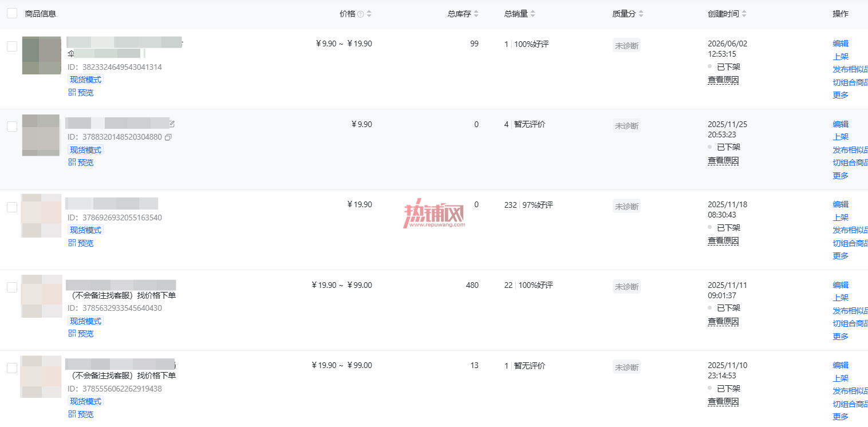This screenshot has width=868, height=427.
Task: Sort by quality score arrows
Action: 641,14
